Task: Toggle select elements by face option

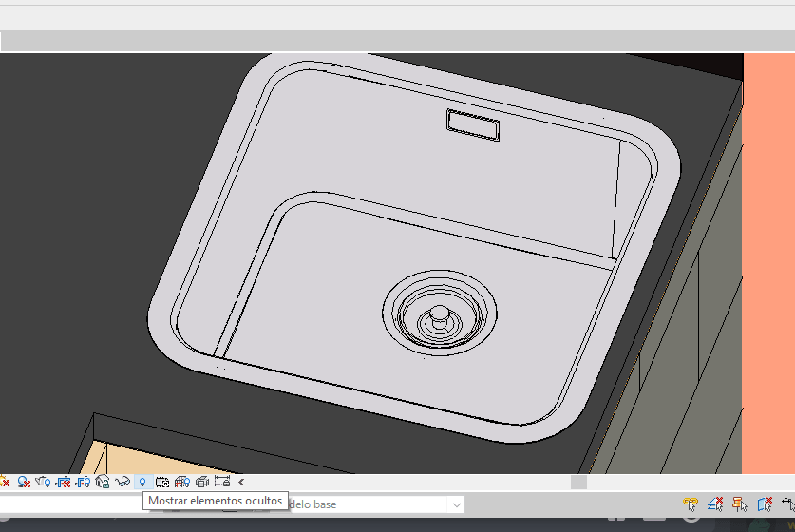Action: pyautogui.click(x=764, y=503)
